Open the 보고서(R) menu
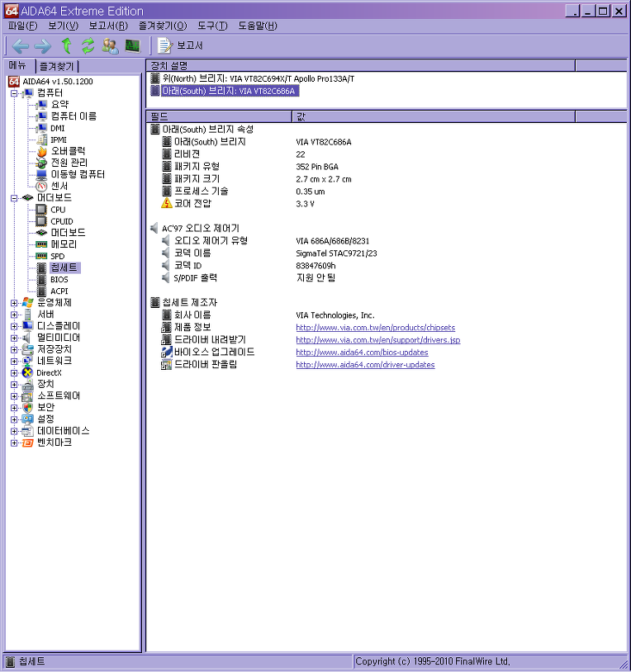 pos(108,26)
